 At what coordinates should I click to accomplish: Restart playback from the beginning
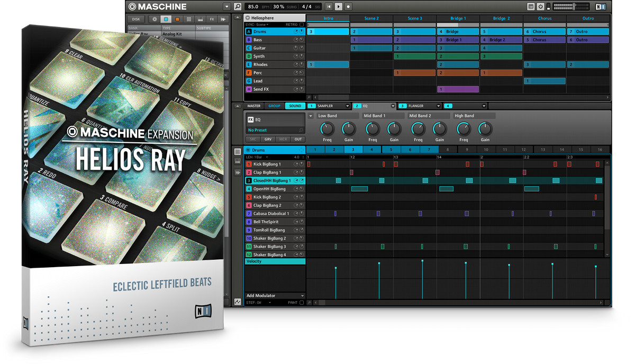(329, 7)
